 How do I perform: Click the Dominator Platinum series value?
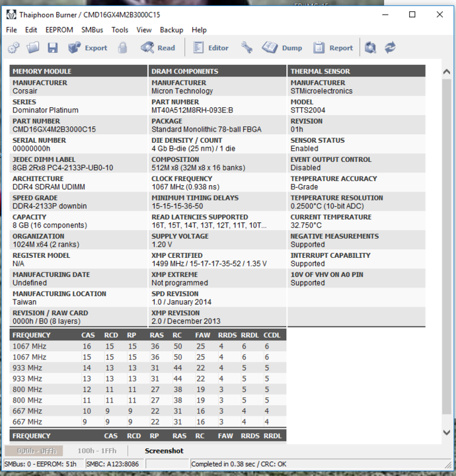click(46, 110)
